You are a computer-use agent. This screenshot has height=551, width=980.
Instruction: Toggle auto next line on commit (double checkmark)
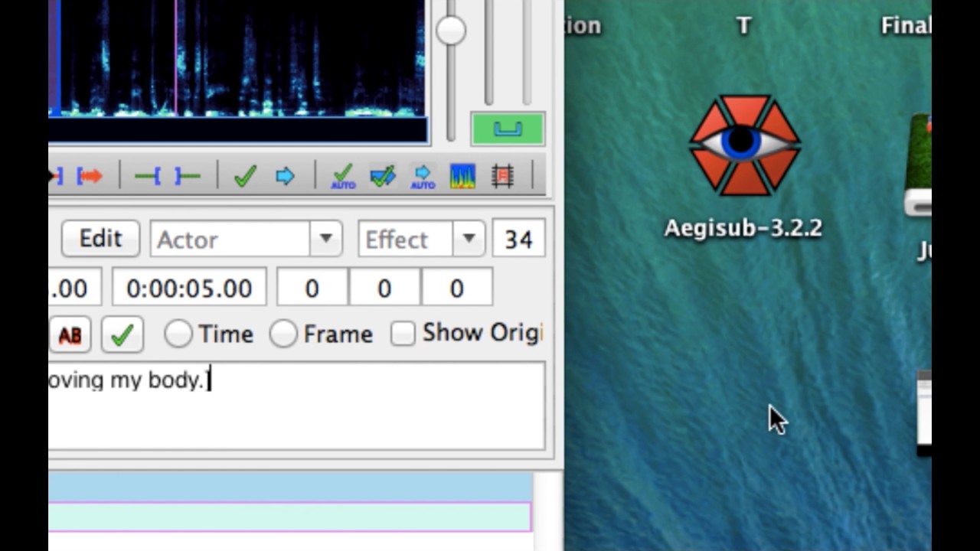(x=383, y=177)
